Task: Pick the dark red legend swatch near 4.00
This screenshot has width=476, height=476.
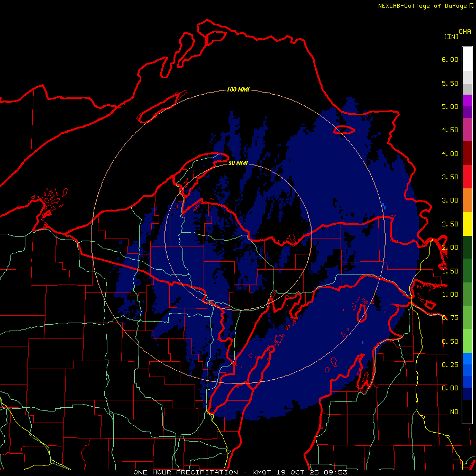Action: [467, 153]
